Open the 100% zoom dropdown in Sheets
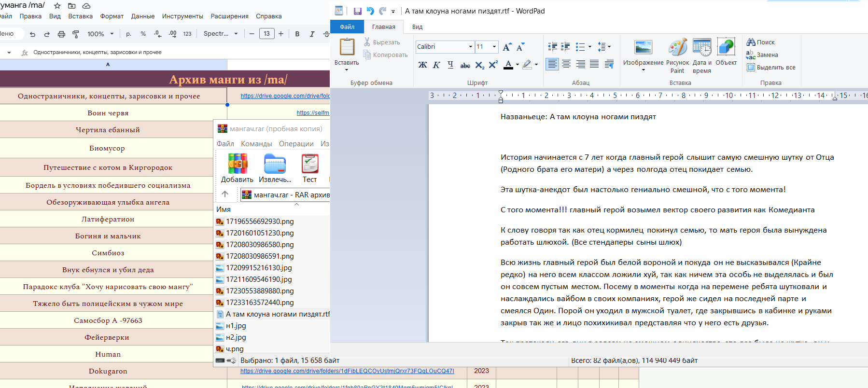The image size is (868, 388). tap(100, 34)
